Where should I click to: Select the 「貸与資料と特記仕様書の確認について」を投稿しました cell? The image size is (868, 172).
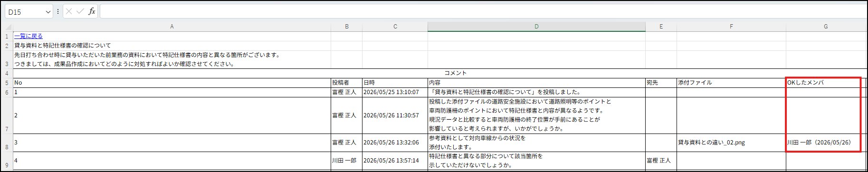coord(537,92)
